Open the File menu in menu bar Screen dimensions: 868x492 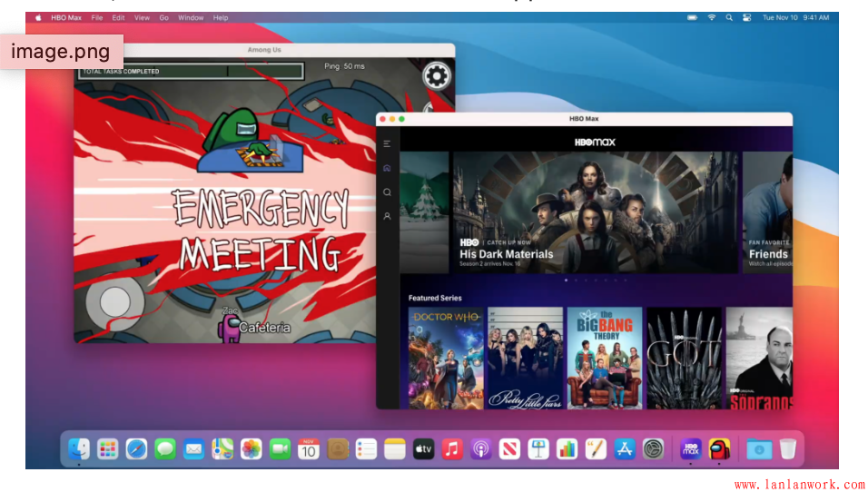(x=96, y=17)
